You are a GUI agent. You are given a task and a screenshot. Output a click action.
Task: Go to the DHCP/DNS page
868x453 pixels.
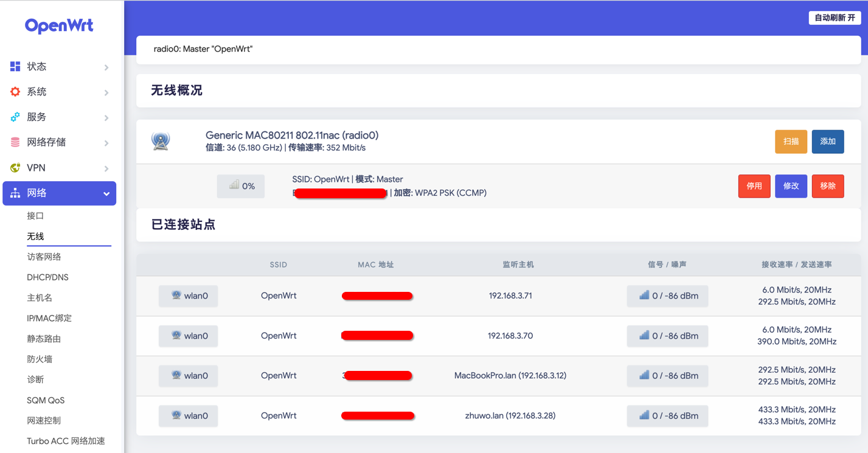tap(47, 277)
